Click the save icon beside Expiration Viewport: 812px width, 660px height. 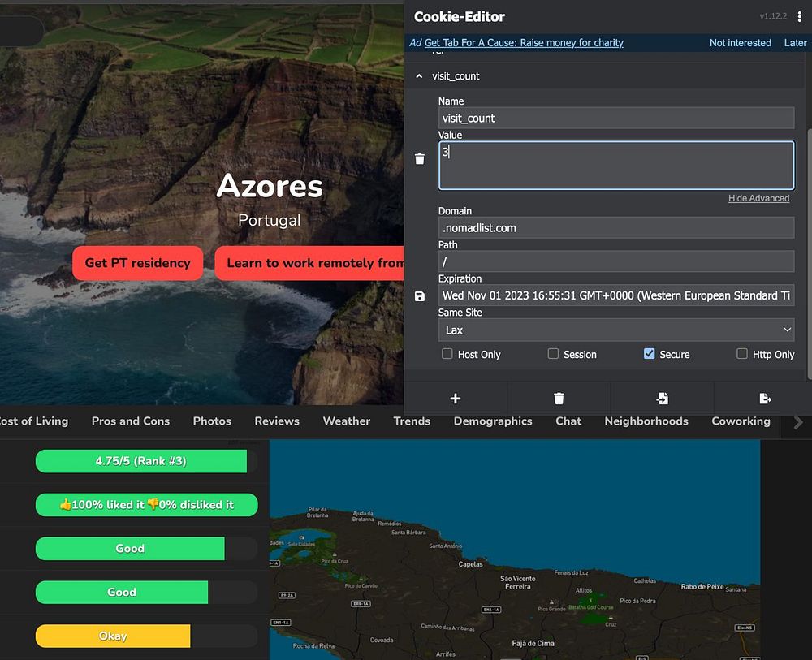click(419, 296)
